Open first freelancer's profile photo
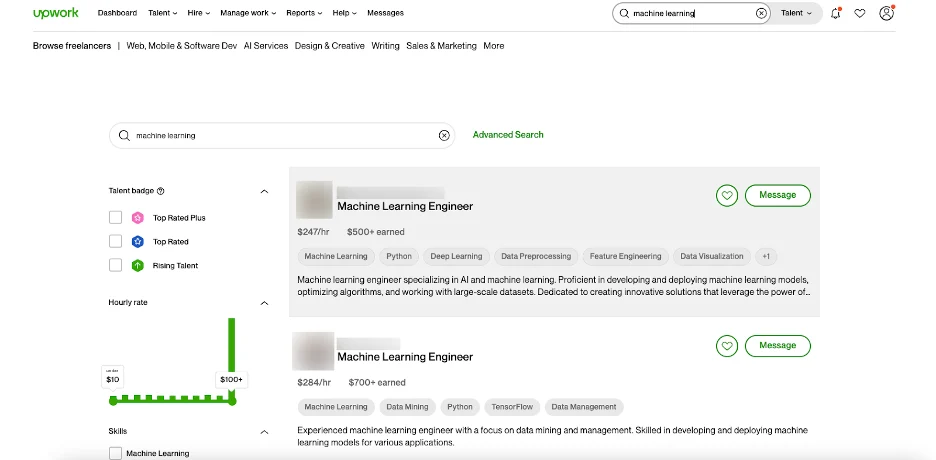 314,200
